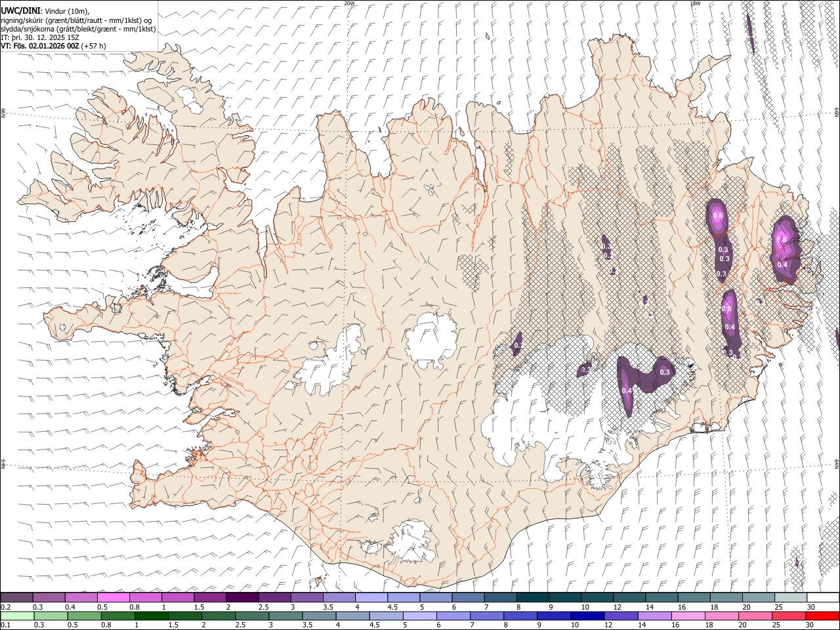Pick the white swatch labeled 30 in purple scale
This screenshot has width=840, height=630.
823,598
